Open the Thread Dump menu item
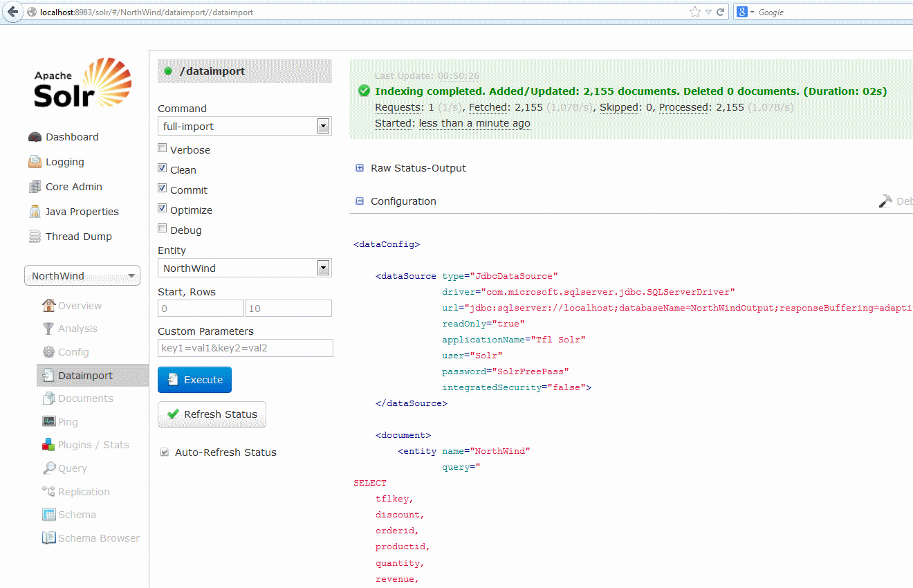The height and width of the screenshot is (588, 913). point(79,237)
